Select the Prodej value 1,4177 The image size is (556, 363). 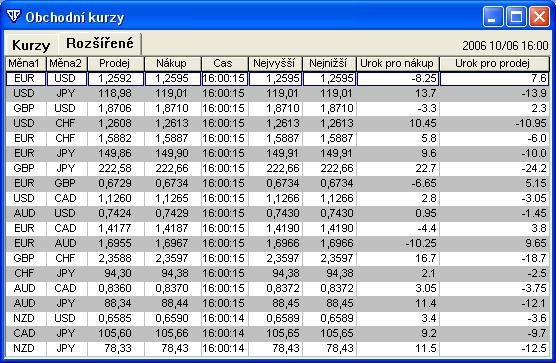tap(116, 228)
